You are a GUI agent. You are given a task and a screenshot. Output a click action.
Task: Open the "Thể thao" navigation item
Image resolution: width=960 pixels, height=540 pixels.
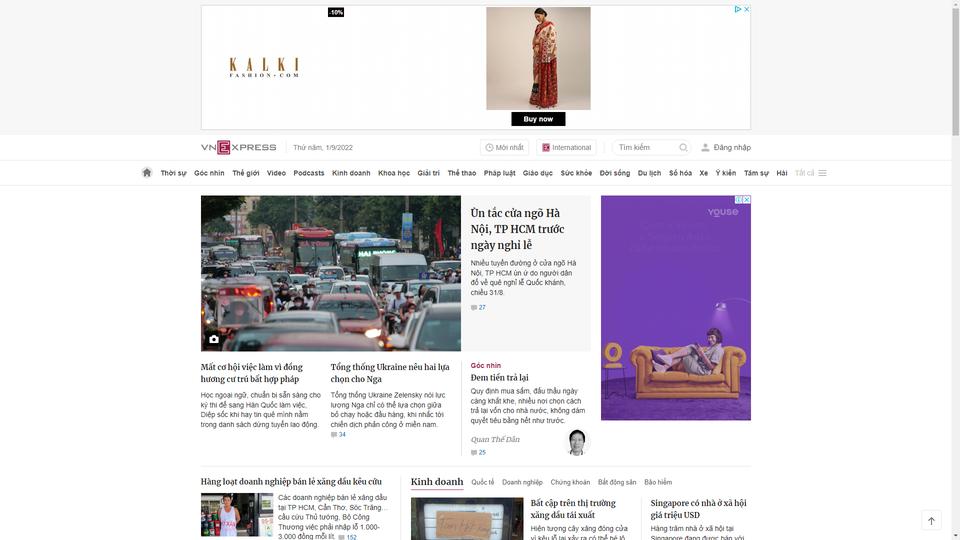(x=462, y=173)
